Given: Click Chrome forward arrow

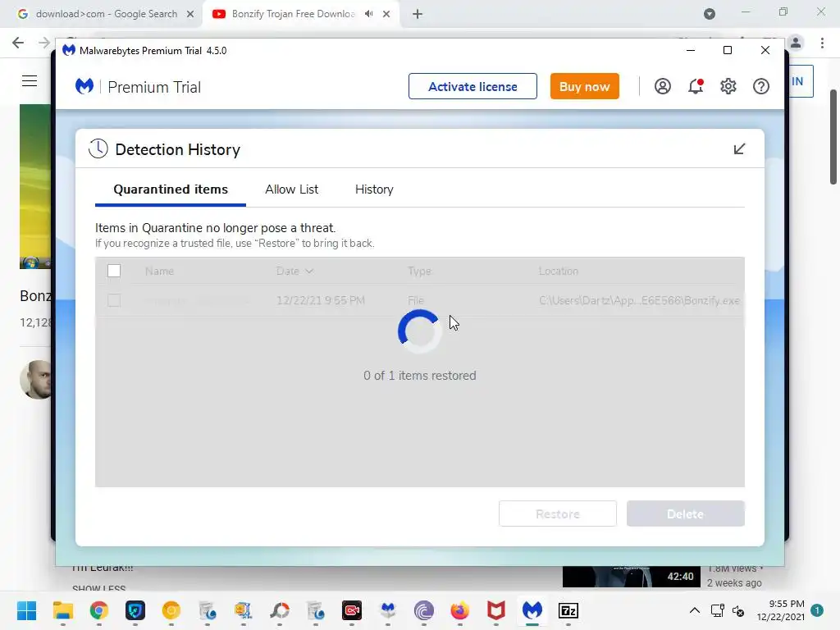Looking at the screenshot, I should (44, 43).
